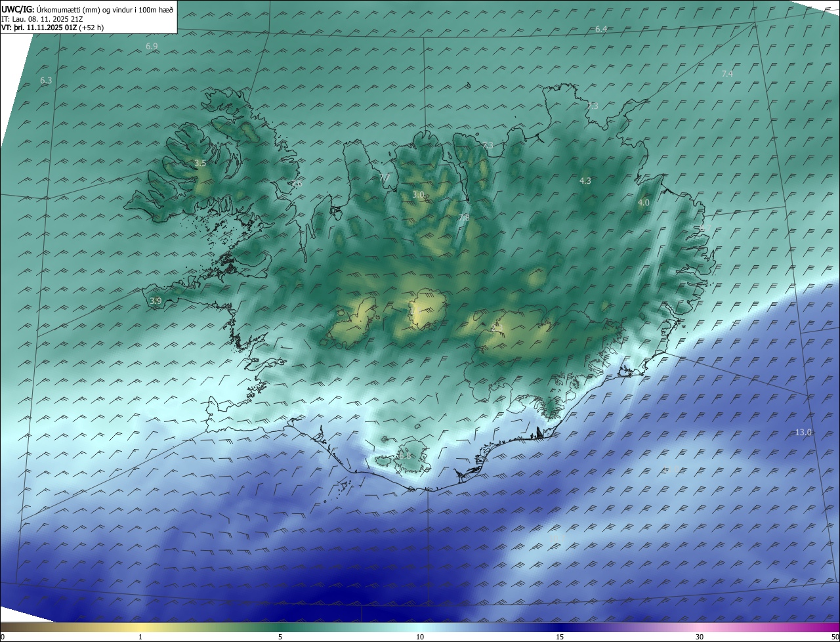Click the '10' tick on the colorbar
Screen dimensions: 840x642
point(420,637)
